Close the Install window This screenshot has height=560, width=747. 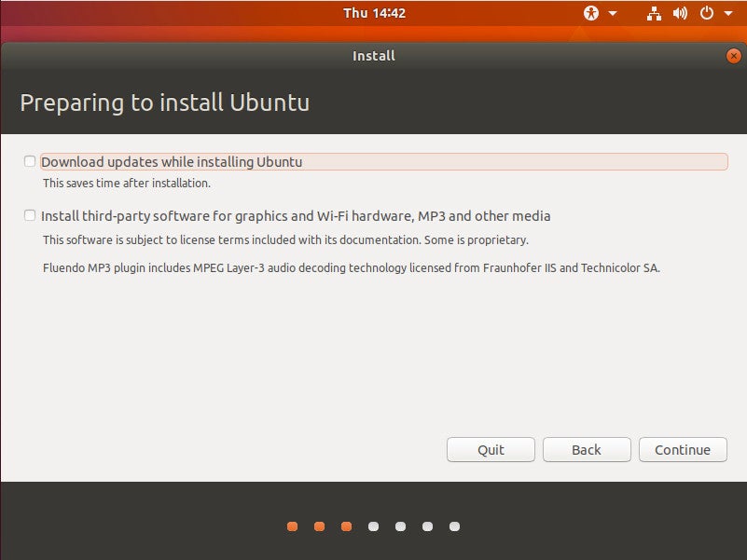[x=734, y=56]
